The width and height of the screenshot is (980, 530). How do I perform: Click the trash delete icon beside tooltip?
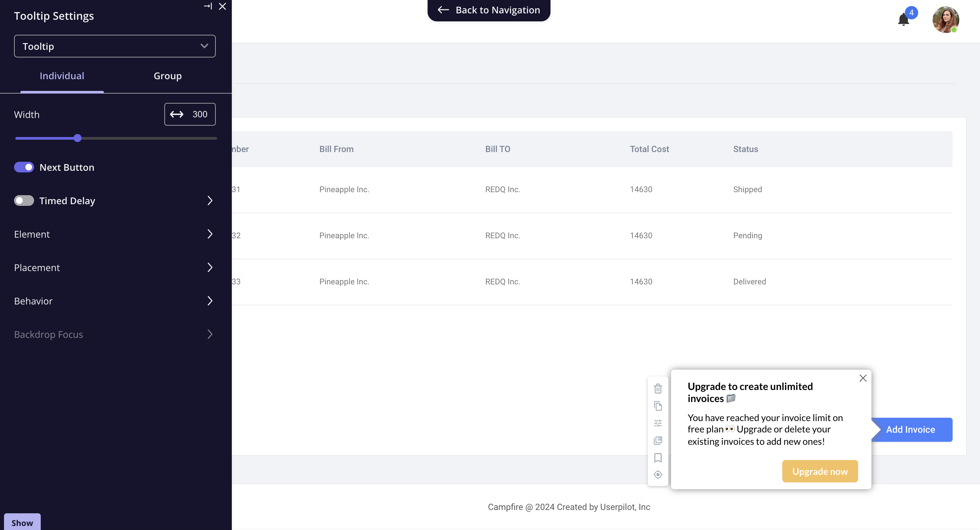[x=658, y=388]
